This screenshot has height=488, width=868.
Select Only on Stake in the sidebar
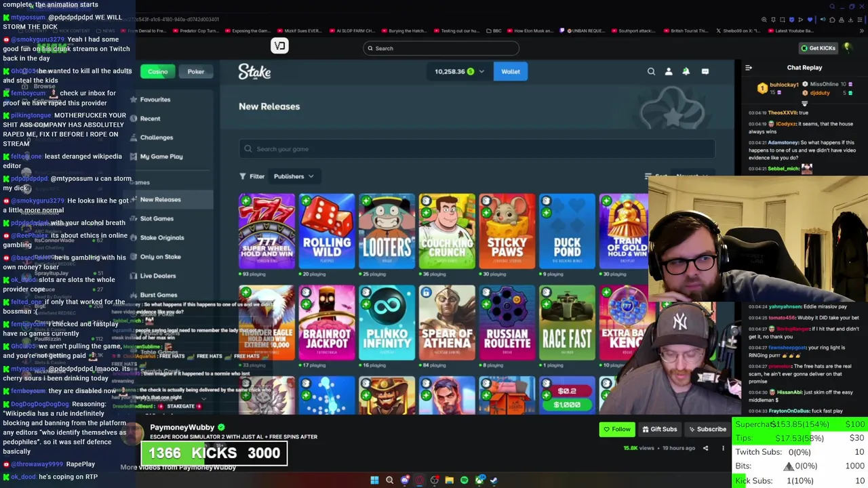coord(160,257)
